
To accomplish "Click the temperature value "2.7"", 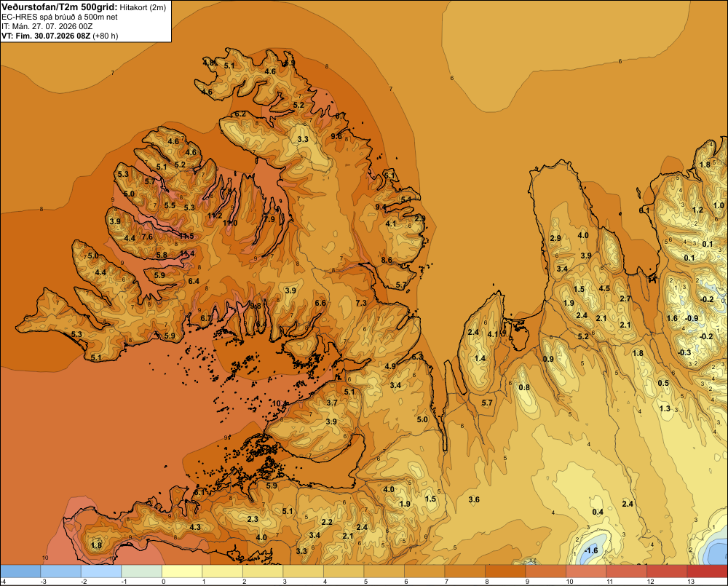I will (625, 298).
